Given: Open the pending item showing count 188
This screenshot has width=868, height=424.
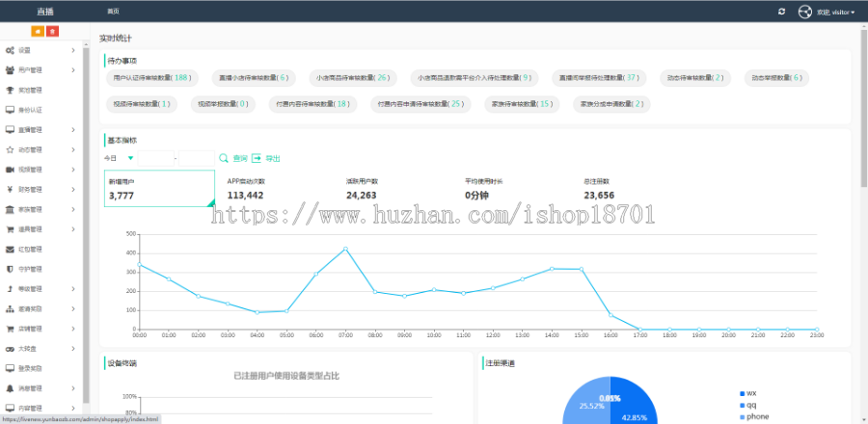Looking at the screenshot, I should pos(152,78).
